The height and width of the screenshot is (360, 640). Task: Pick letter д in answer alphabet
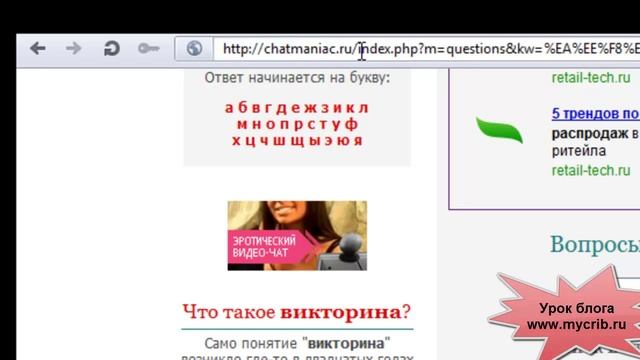point(282,109)
